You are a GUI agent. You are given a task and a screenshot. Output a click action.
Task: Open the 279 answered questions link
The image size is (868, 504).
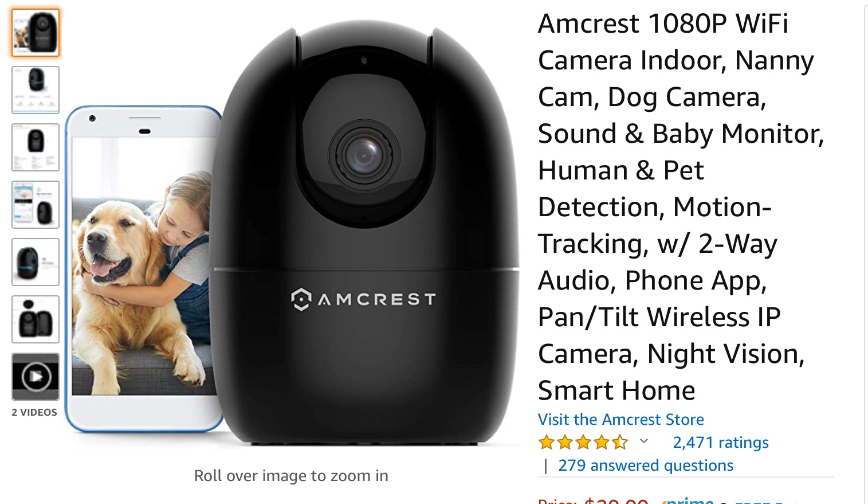click(646, 465)
